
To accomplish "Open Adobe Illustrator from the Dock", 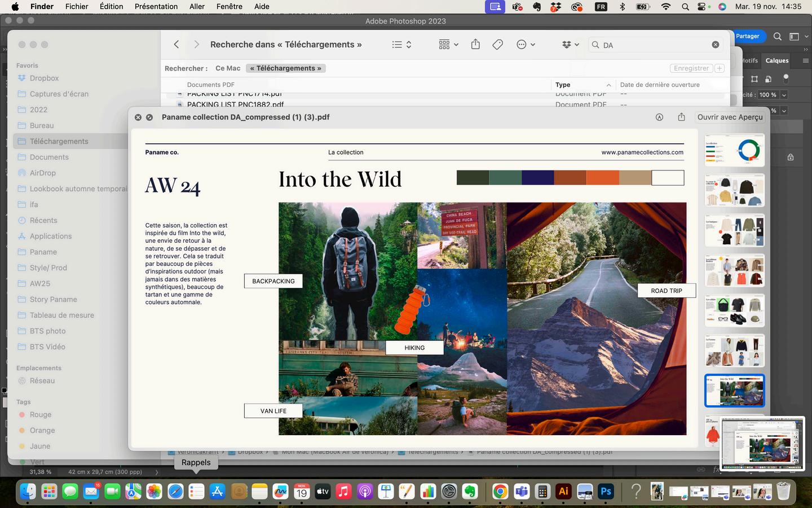I will [563, 492].
